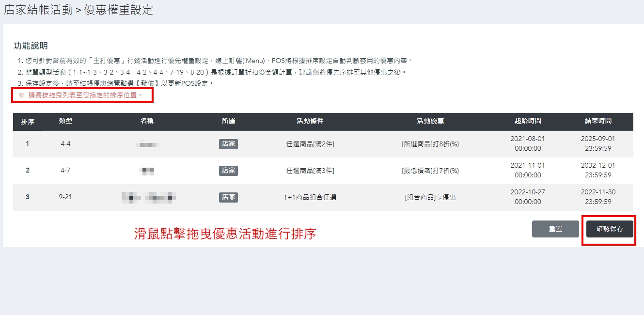Image resolution: width=644 pixels, height=315 pixels.
Task: Click the 店家結帳活動 breadcrumb
Action: pyautogui.click(x=38, y=10)
